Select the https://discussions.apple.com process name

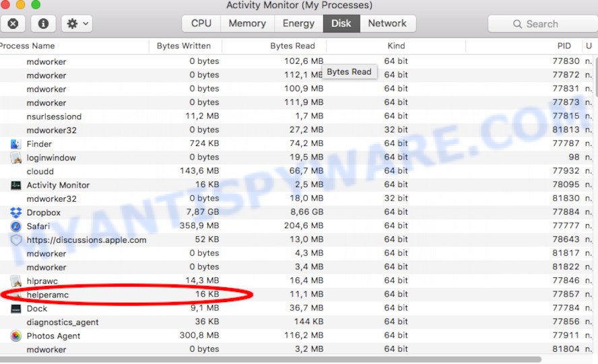point(87,240)
